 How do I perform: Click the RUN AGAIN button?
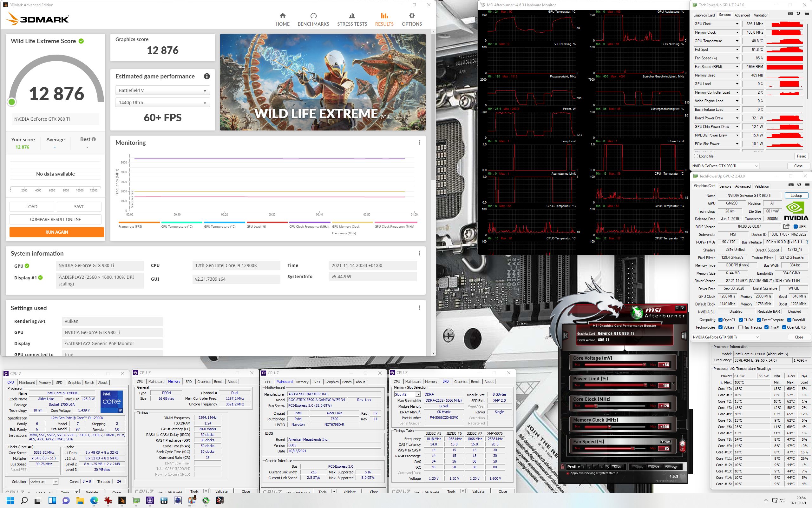[57, 232]
